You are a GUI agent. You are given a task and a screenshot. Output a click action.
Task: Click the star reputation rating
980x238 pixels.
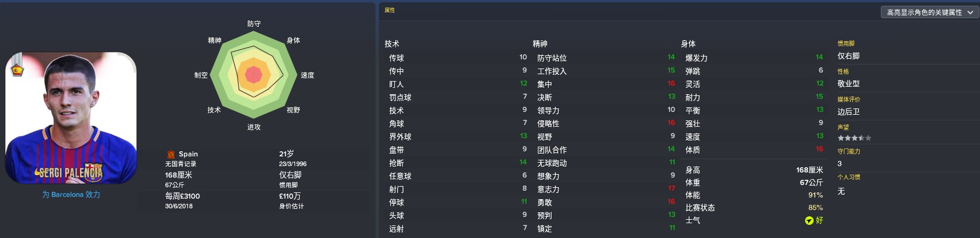(x=854, y=138)
